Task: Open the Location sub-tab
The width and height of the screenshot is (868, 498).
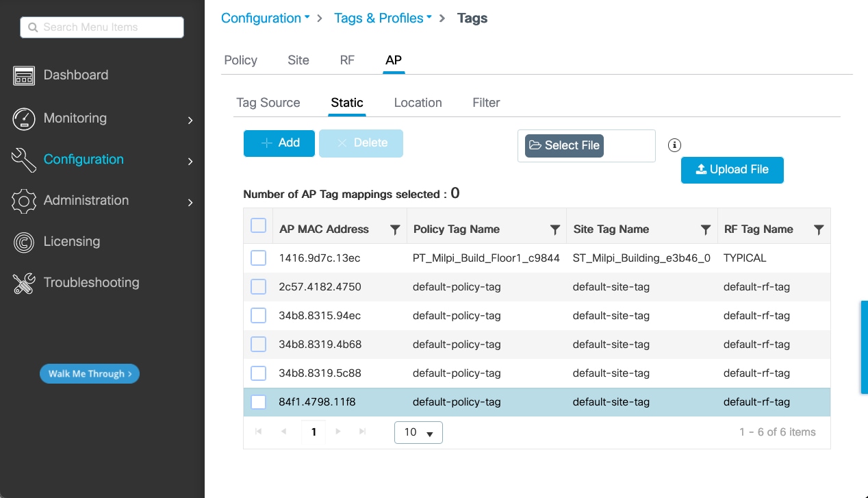Action: [418, 103]
